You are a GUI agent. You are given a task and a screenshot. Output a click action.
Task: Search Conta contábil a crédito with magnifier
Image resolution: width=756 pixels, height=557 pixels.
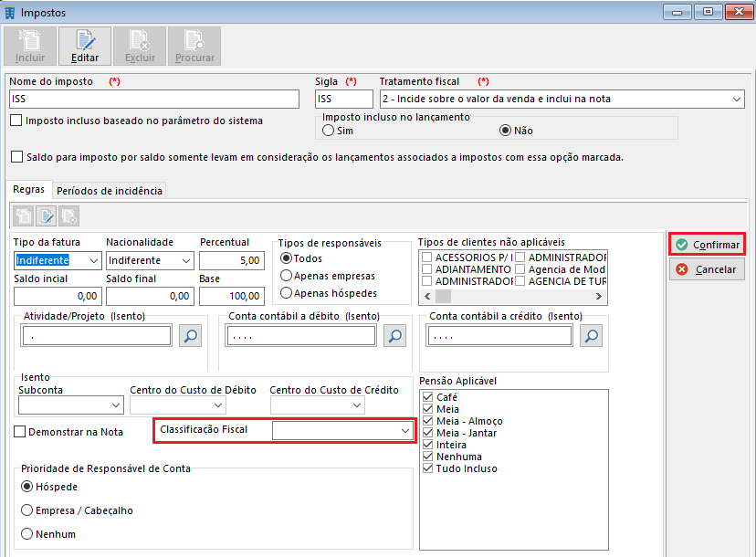591,336
